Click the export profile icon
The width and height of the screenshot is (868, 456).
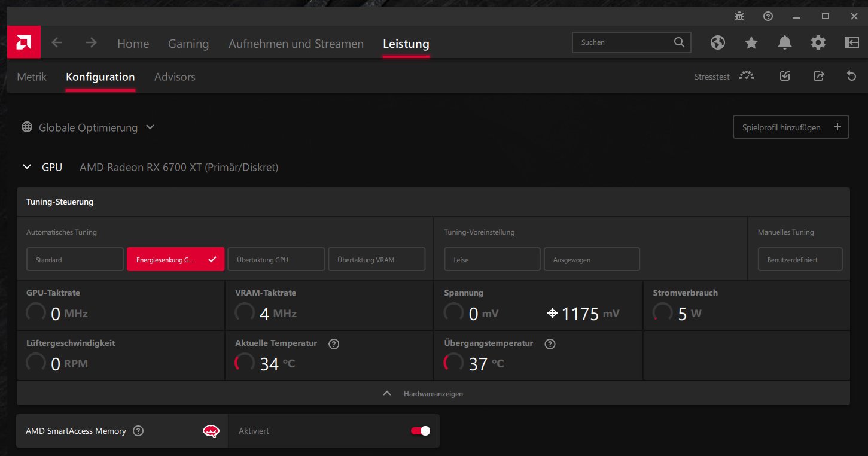click(818, 76)
